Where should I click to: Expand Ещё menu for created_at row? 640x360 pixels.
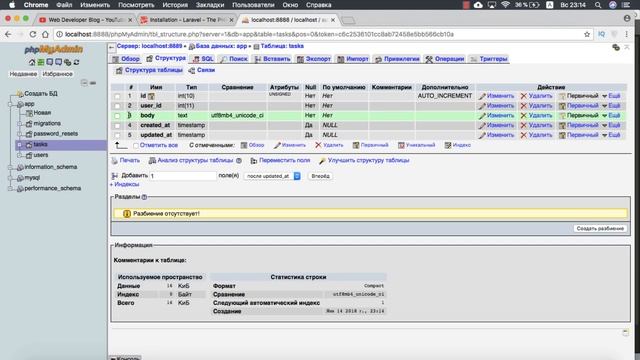611,125
